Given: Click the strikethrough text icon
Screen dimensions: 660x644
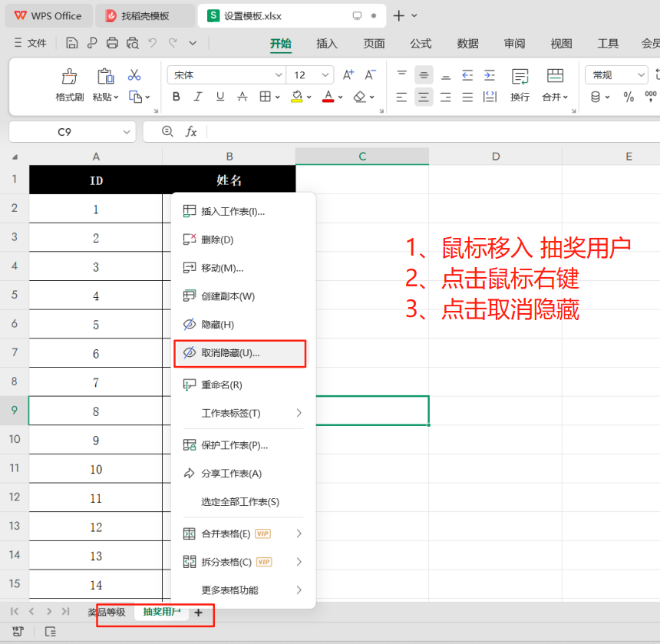Looking at the screenshot, I should [x=243, y=97].
